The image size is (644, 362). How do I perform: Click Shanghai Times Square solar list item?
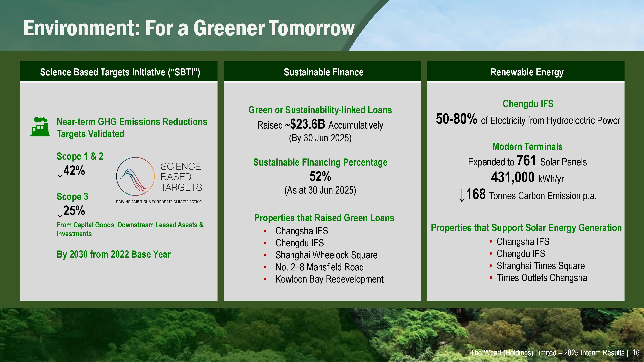(x=540, y=266)
